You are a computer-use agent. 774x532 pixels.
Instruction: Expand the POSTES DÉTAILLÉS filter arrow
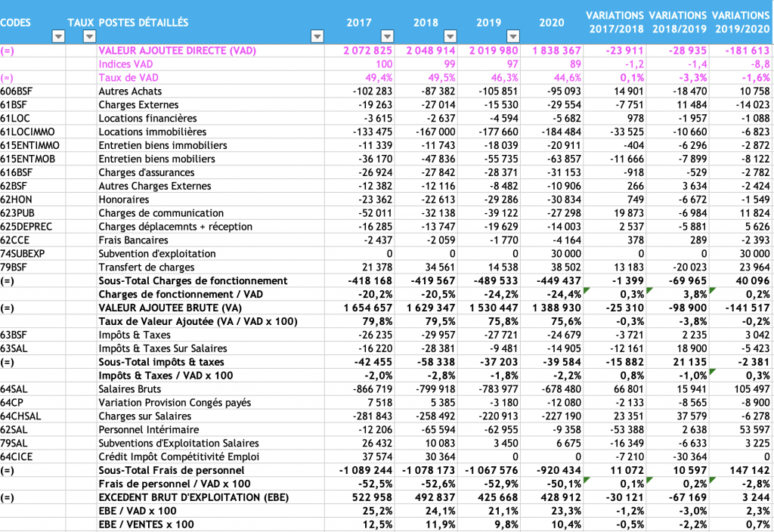(x=316, y=36)
